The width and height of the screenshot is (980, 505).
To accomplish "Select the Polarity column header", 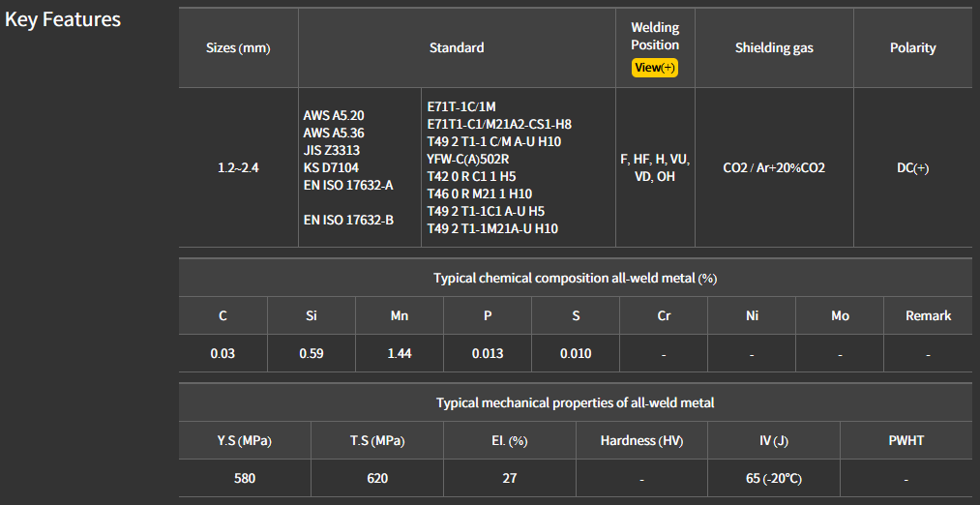I will [x=912, y=47].
